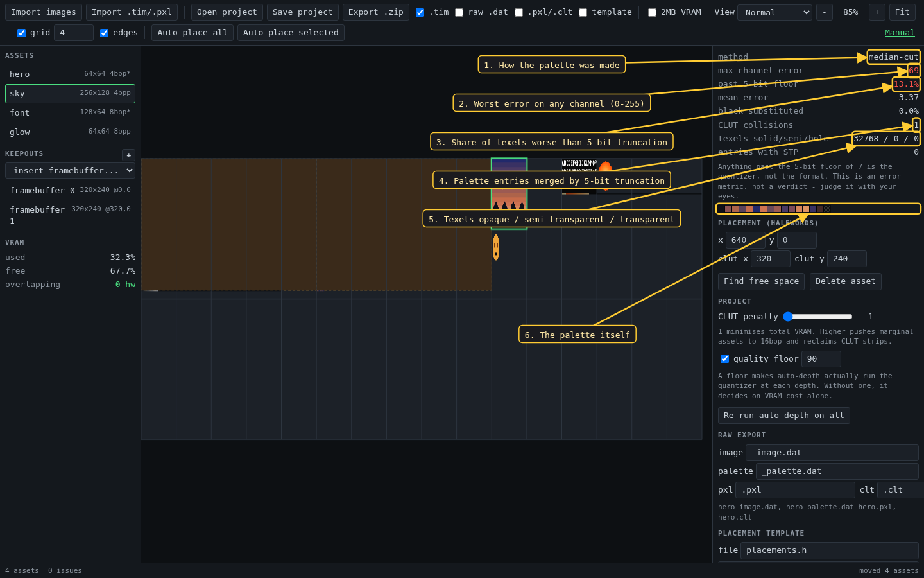Pick the checkered transparent palette swatch

[827, 209]
